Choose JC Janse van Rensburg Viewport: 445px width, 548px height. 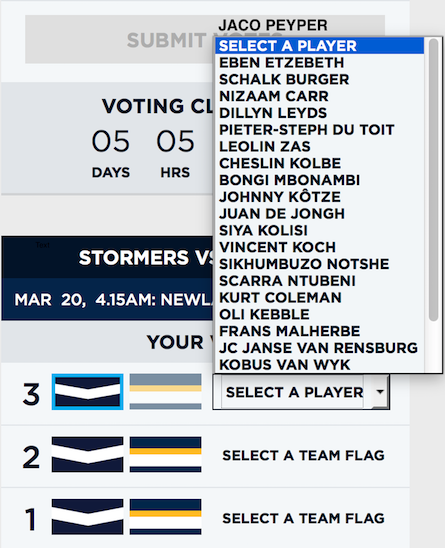coord(320,348)
